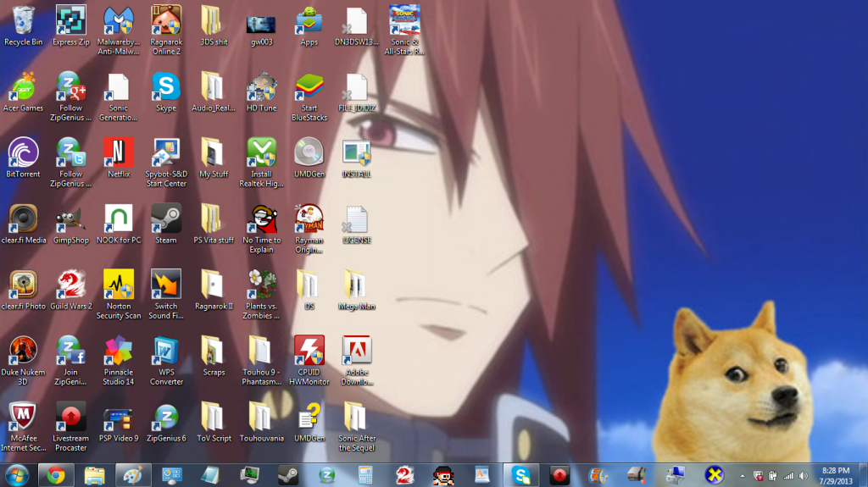Image resolution: width=868 pixels, height=487 pixels.
Task: Open the My Stuff folder
Action: (x=214, y=158)
